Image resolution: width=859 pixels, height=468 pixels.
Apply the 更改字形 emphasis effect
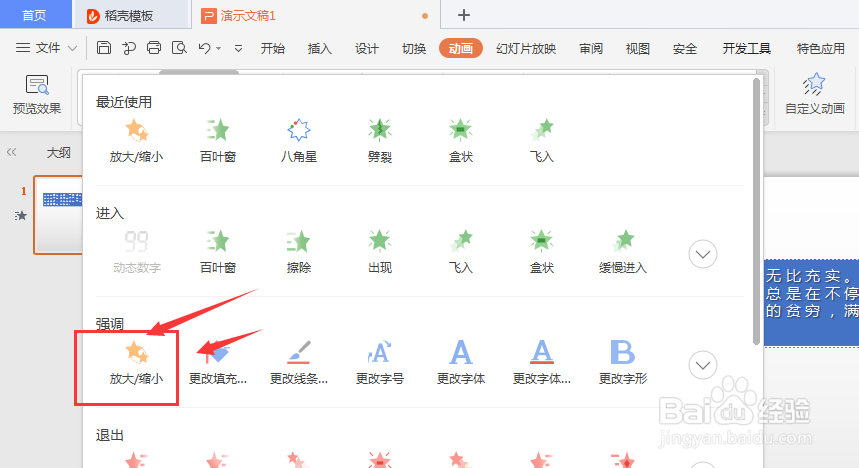pyautogui.click(x=623, y=363)
